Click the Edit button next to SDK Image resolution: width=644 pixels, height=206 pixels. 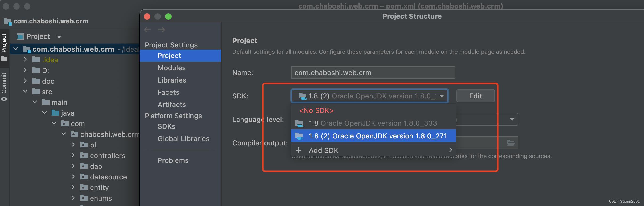pyautogui.click(x=475, y=96)
